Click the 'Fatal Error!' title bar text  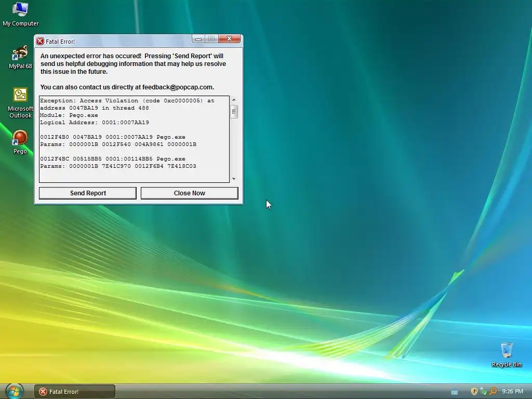[x=60, y=42]
